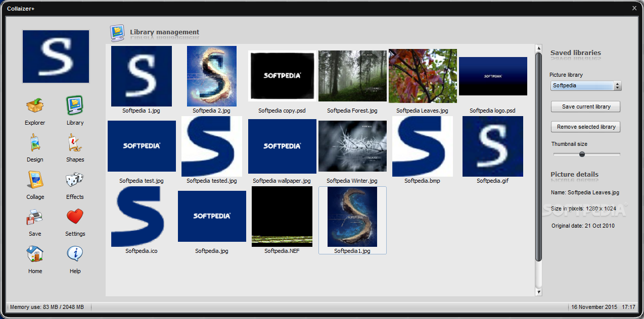Screen dimensions: 644x319
Task: Select the Softpedia.ico thumbnail
Action: pyautogui.click(x=142, y=217)
